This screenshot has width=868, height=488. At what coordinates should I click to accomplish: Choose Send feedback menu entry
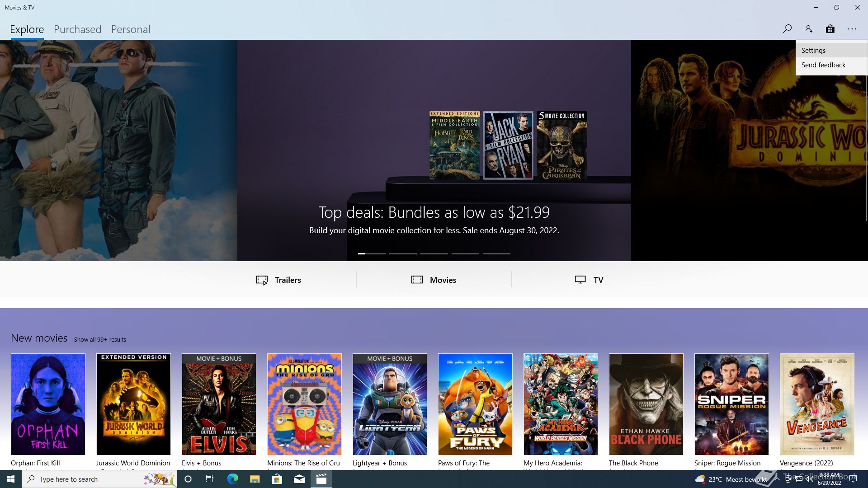(x=831, y=65)
